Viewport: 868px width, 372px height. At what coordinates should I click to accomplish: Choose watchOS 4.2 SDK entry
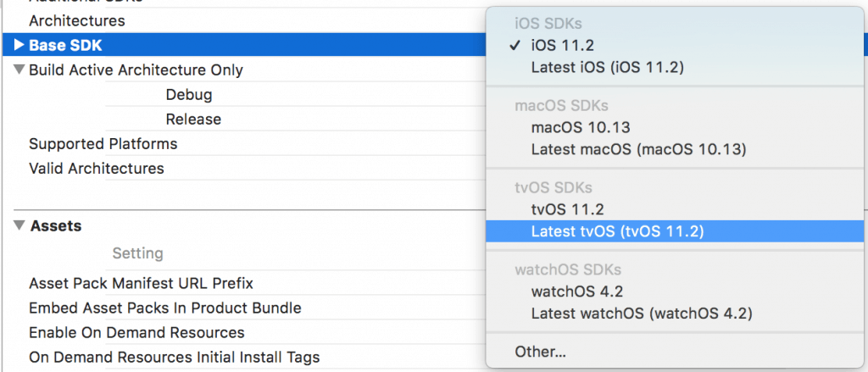[577, 292]
